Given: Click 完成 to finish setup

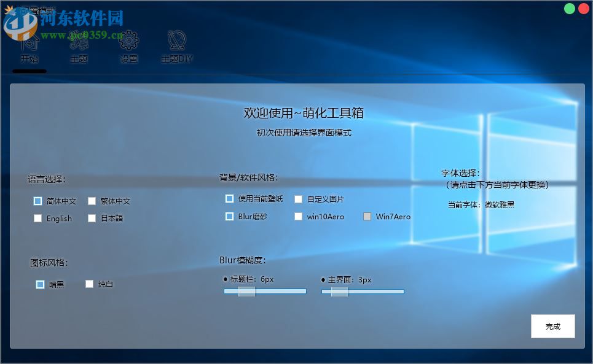Looking at the screenshot, I should [552, 326].
